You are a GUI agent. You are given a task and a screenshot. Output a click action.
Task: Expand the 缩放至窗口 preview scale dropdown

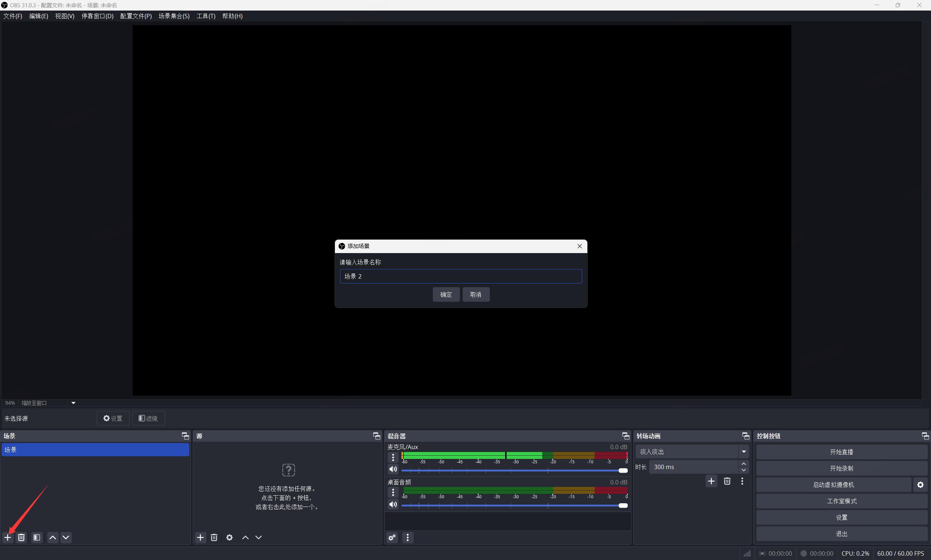73,403
